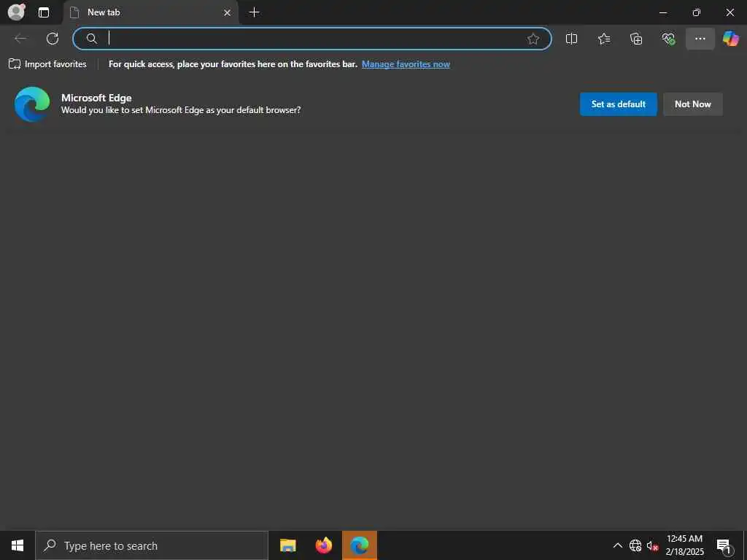This screenshot has height=560, width=747.
Task: Click the 'Microsoft Edge' heading text
Action: pos(96,98)
